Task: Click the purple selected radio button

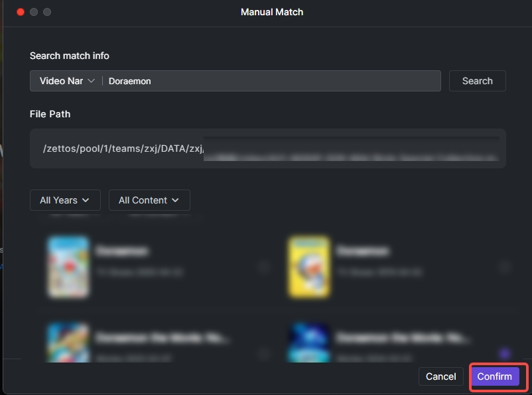Action: coord(505,353)
